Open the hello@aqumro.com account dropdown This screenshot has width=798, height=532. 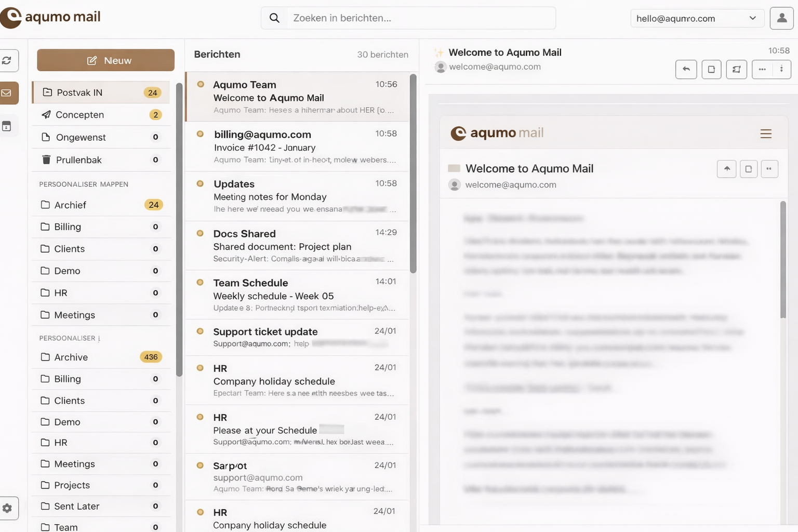click(696, 18)
